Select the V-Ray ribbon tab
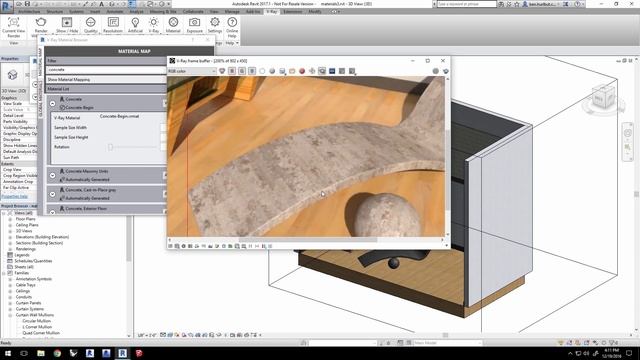 coord(272,12)
